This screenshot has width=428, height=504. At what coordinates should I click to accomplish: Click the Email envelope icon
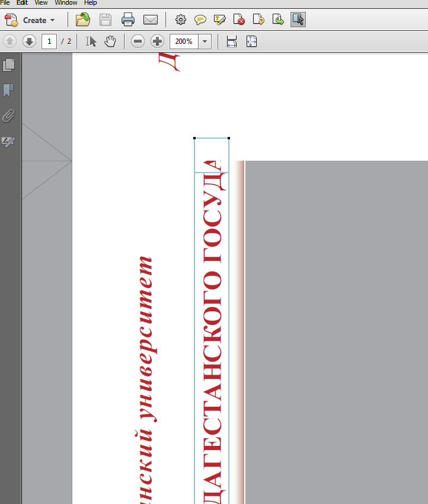(151, 20)
